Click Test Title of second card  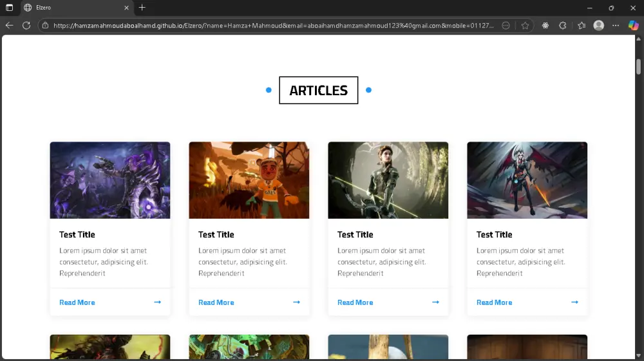pos(216,234)
